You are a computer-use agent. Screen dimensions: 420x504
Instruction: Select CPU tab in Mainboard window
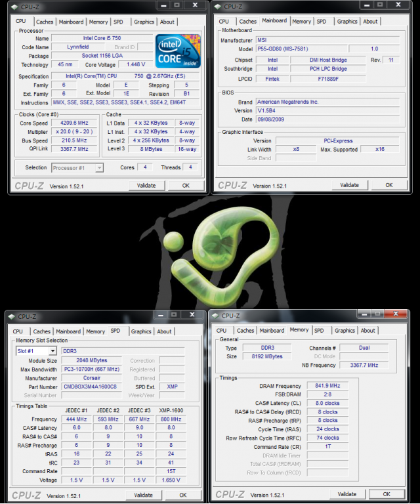coord(224,22)
